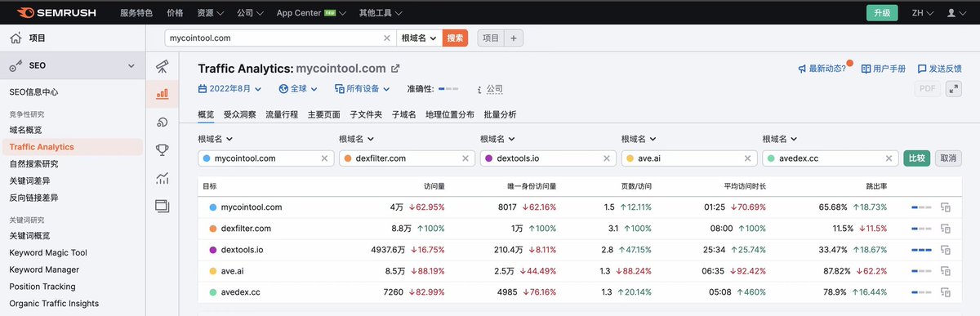Screen dimensions: 980x316
Task: Open external link icon beside mycointool.com title
Action: pyautogui.click(x=395, y=69)
